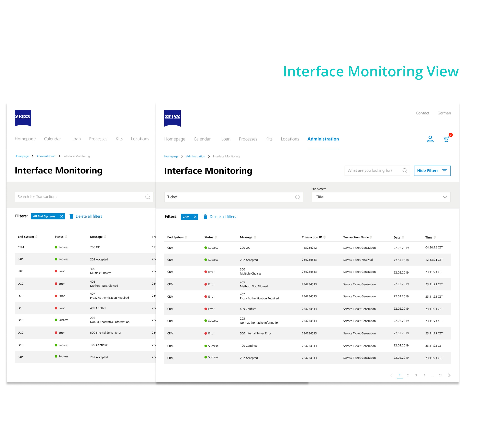
Task: Click the right ZEISS logo
Action: 172,118
